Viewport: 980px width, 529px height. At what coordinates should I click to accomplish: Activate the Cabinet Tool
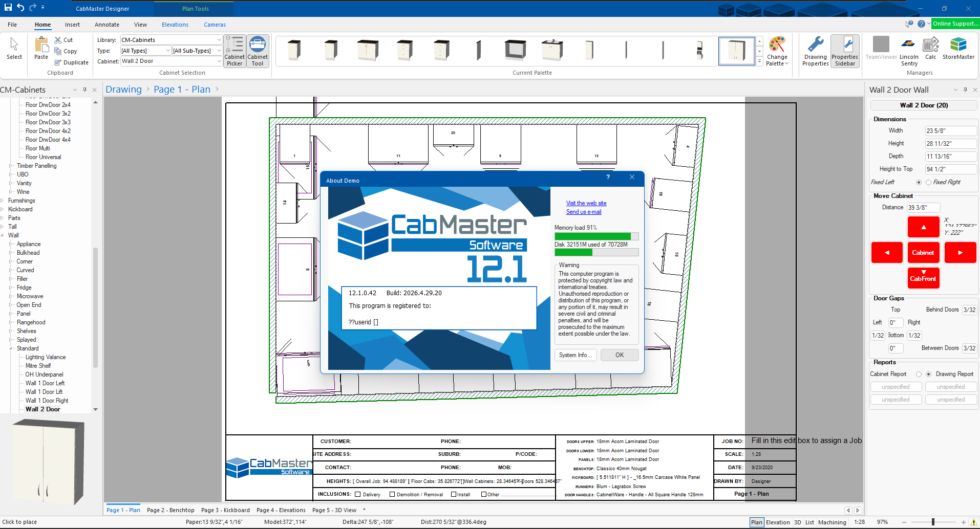pyautogui.click(x=258, y=51)
